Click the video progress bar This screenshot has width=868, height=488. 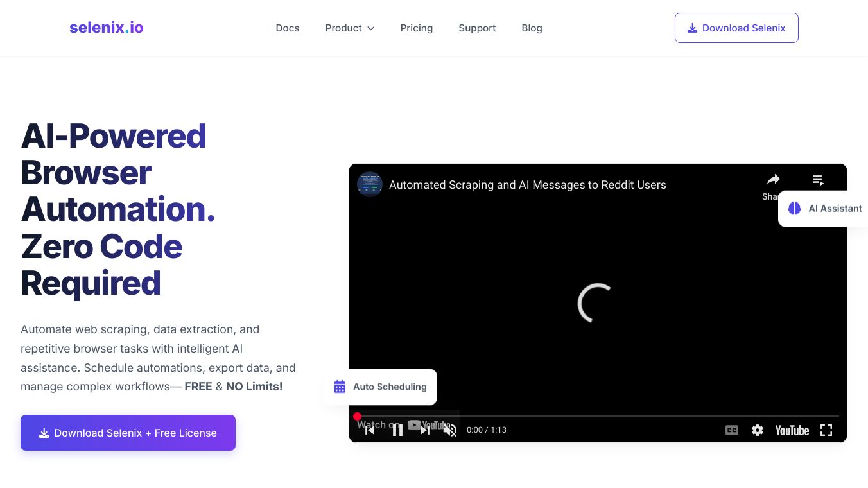(x=598, y=416)
